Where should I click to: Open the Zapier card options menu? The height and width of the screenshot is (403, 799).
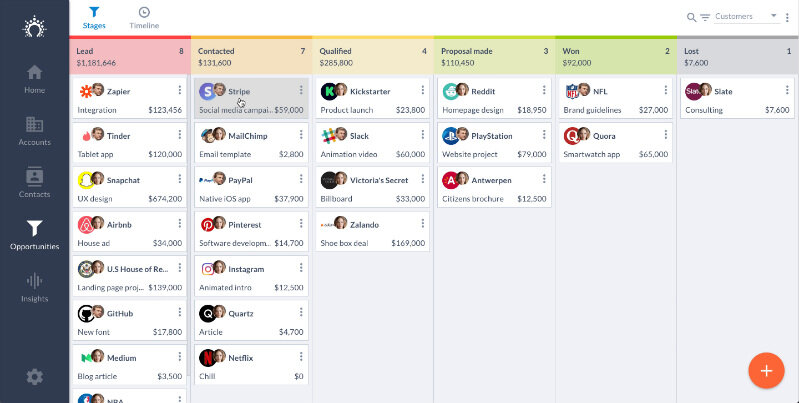click(x=180, y=91)
